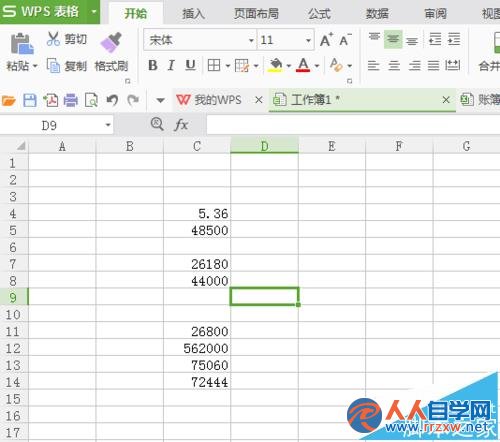
Task: Apply cell borders icon
Action: coord(214,65)
